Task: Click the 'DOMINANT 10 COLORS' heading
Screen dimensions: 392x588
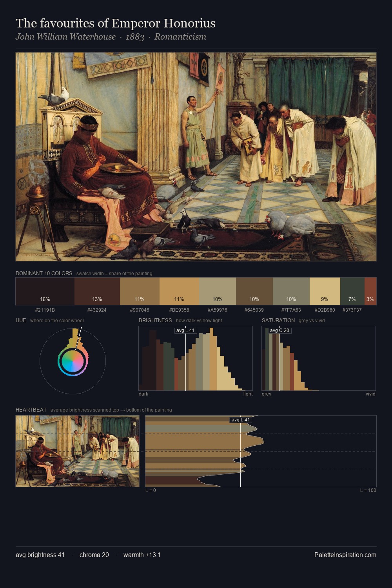Action: coord(44,273)
